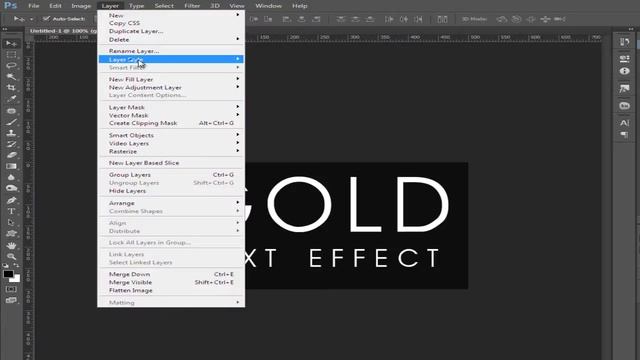Choose Merge Visible from the menu
Screen dimensions: 640x360
171,282
